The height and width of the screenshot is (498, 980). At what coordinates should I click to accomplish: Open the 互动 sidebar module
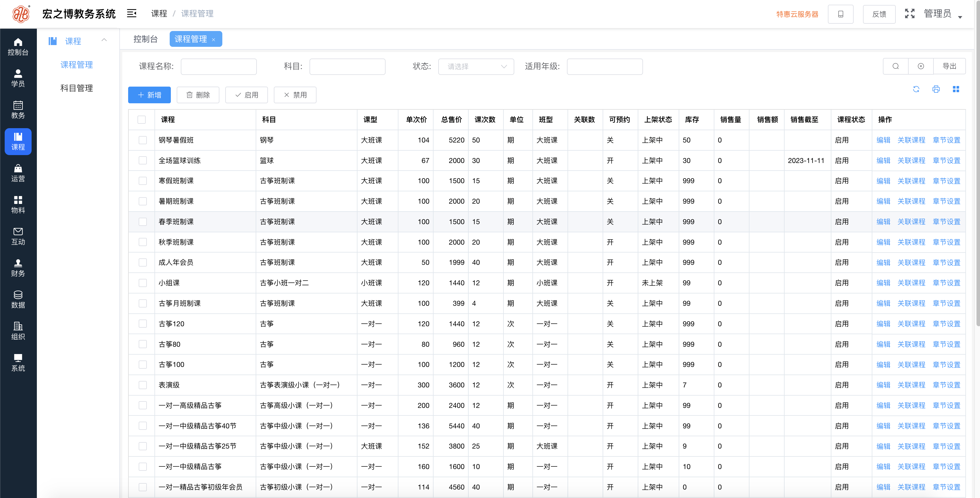click(18, 236)
